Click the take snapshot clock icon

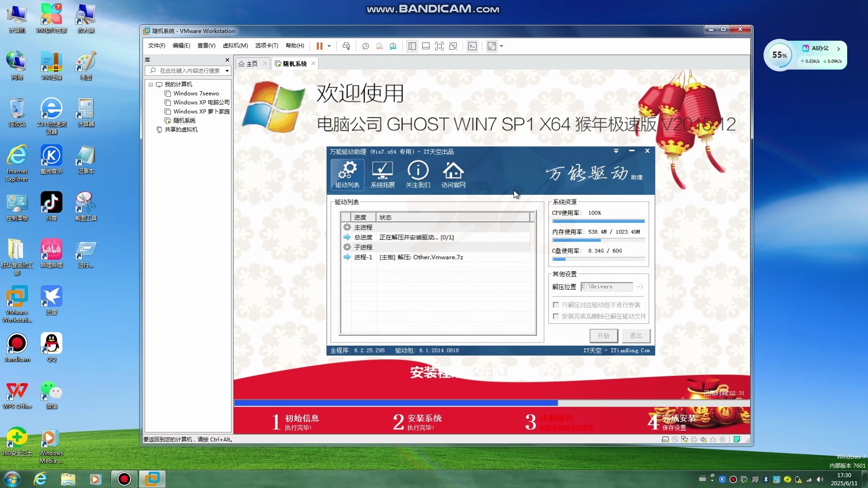click(x=365, y=46)
